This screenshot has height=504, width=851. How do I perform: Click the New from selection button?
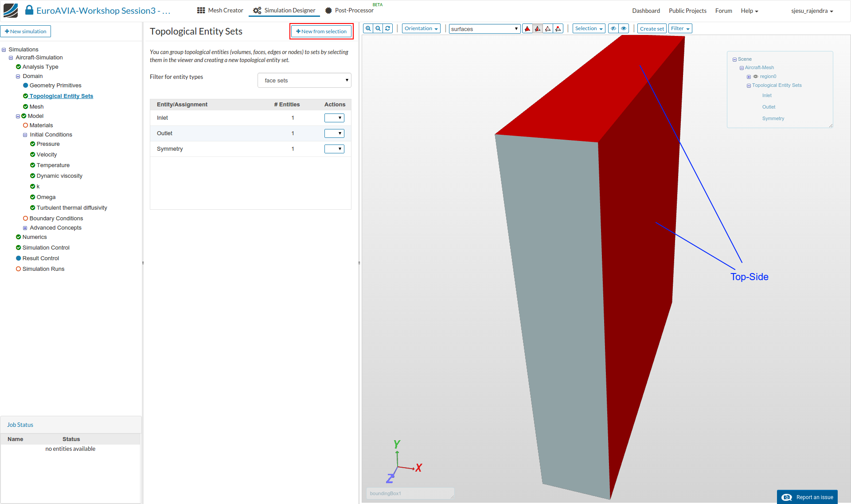pos(321,31)
